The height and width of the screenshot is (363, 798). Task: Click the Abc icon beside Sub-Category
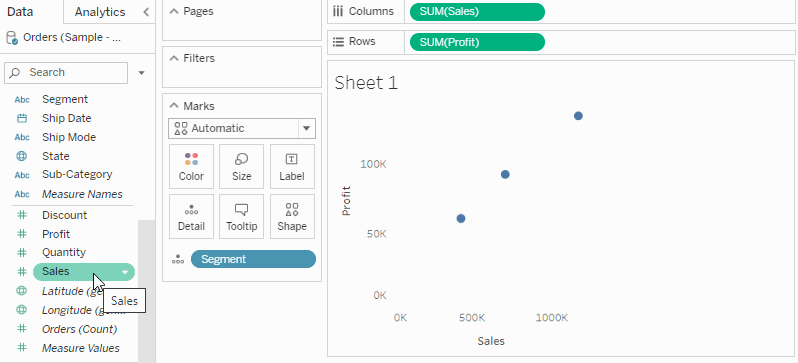pos(22,175)
